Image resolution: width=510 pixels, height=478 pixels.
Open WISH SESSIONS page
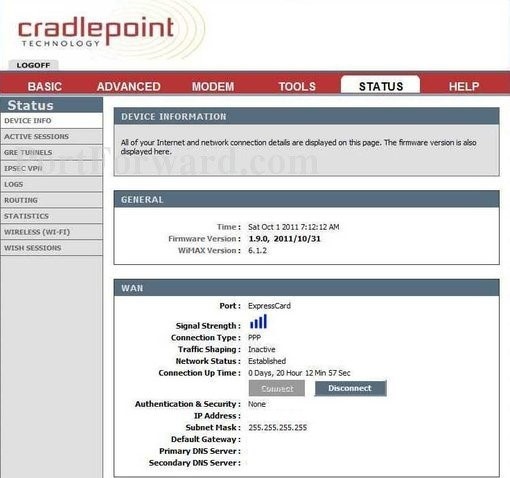51,248
